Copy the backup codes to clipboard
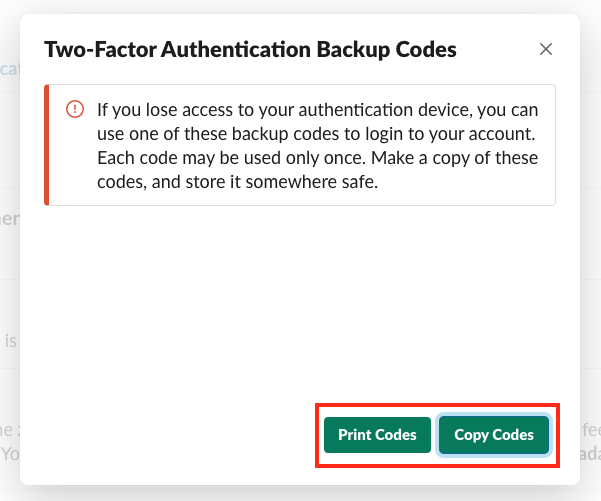The width and height of the screenshot is (601, 501). coord(494,435)
